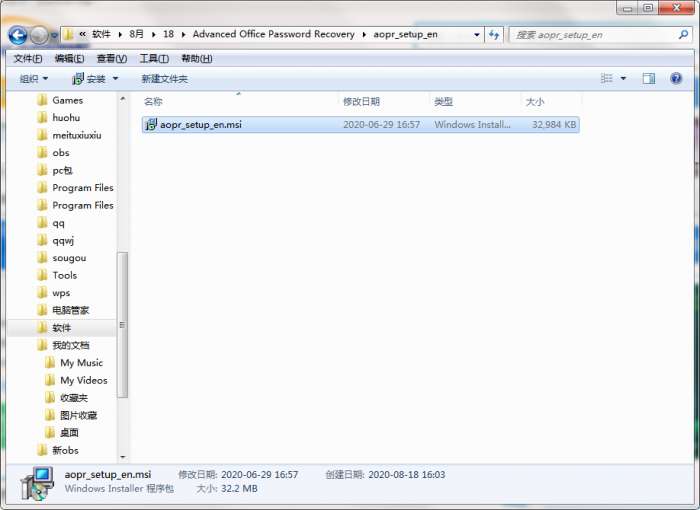Open address bar history dropdown arrow

[x=477, y=35]
